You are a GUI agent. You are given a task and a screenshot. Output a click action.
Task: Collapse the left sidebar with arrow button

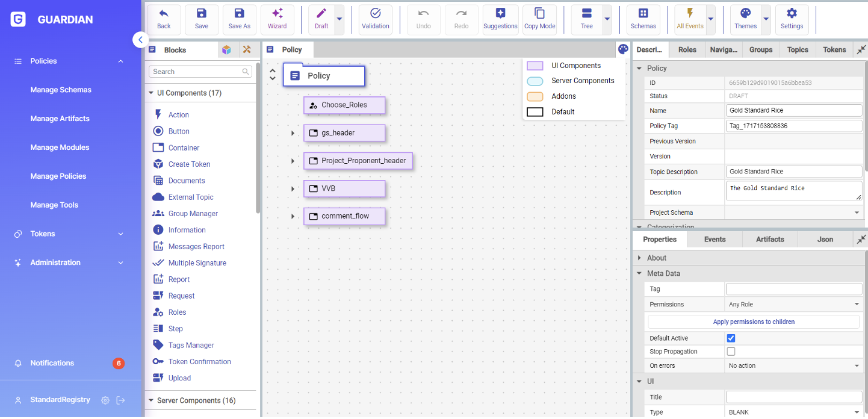click(140, 40)
